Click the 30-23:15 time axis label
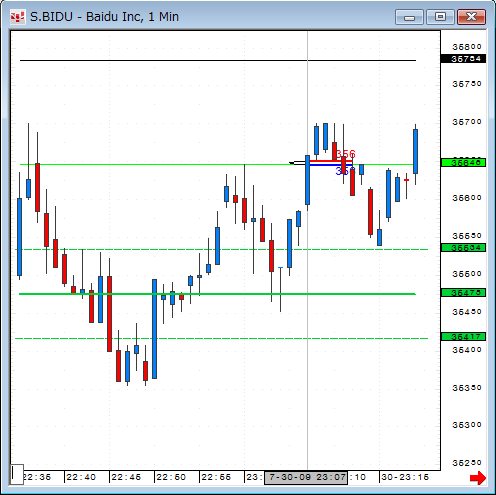 [405, 477]
